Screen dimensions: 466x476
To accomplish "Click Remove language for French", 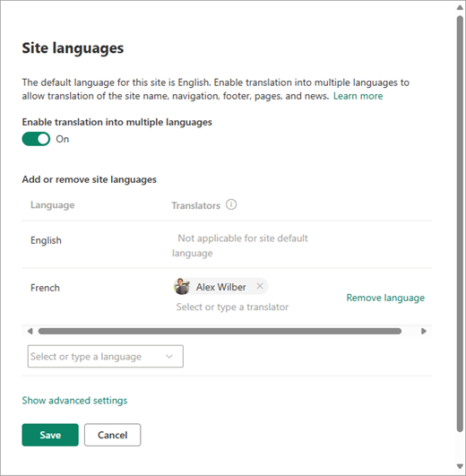I will pyautogui.click(x=385, y=298).
